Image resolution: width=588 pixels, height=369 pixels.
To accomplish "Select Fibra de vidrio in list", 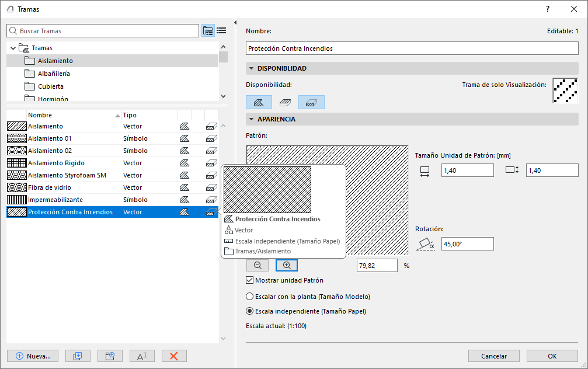I will [50, 187].
